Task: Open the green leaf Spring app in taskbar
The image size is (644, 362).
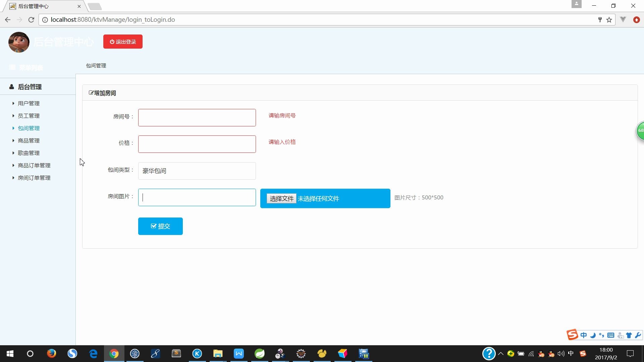Action: pyautogui.click(x=260, y=354)
